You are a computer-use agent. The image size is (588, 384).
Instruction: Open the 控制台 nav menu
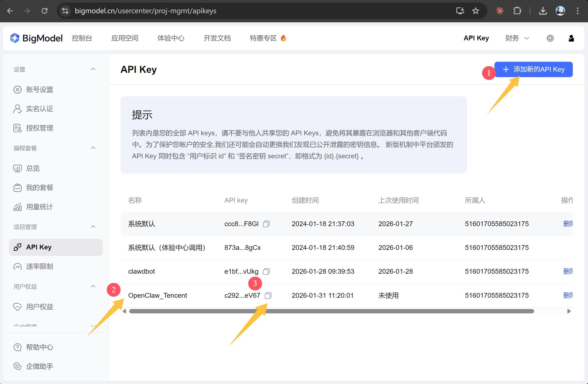(x=82, y=38)
